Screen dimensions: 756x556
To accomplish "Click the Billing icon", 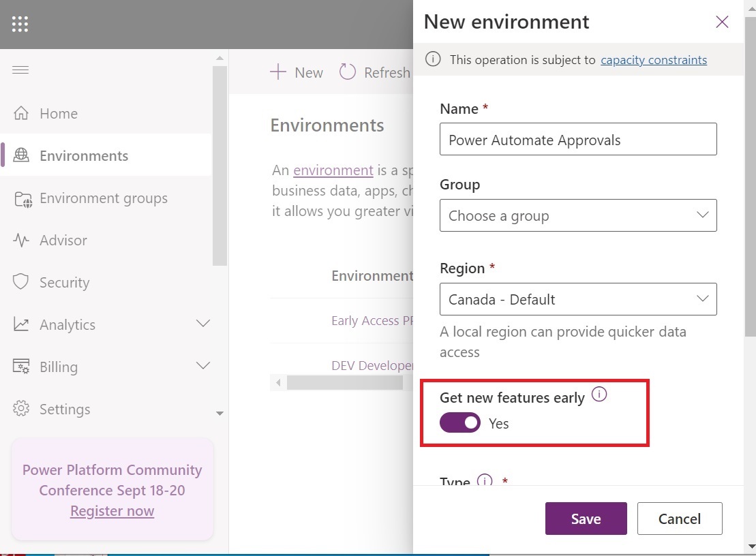I will click(x=20, y=367).
